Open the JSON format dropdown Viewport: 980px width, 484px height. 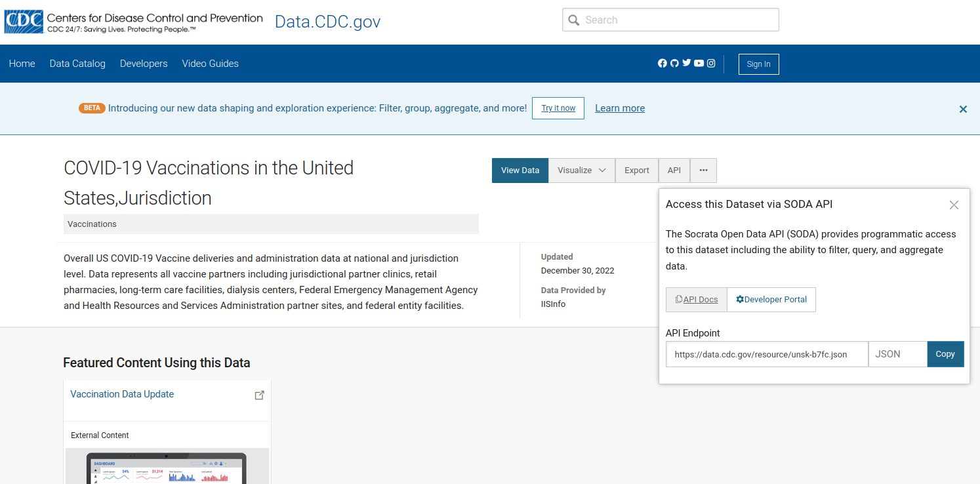(x=897, y=354)
